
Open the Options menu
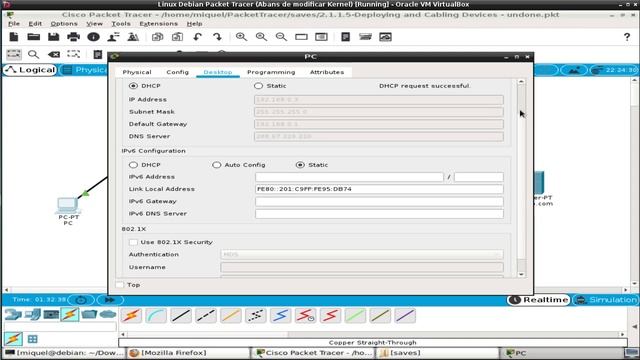pyautogui.click(x=64, y=24)
